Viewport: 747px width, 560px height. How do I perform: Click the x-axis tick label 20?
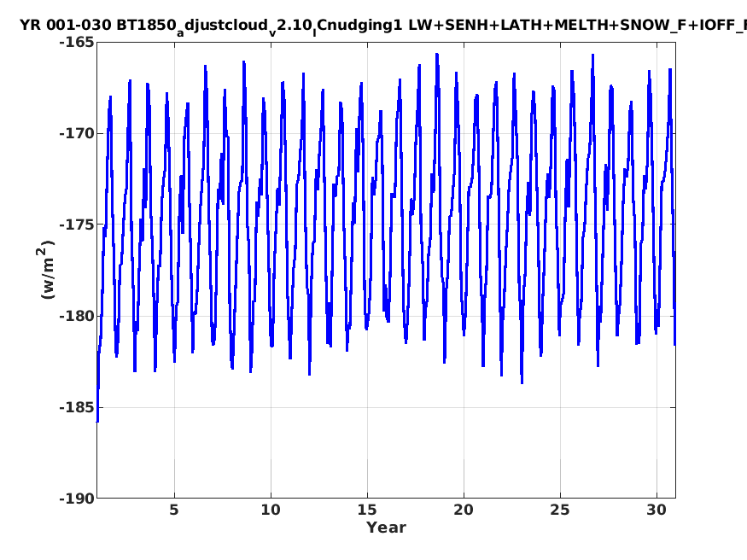click(464, 510)
